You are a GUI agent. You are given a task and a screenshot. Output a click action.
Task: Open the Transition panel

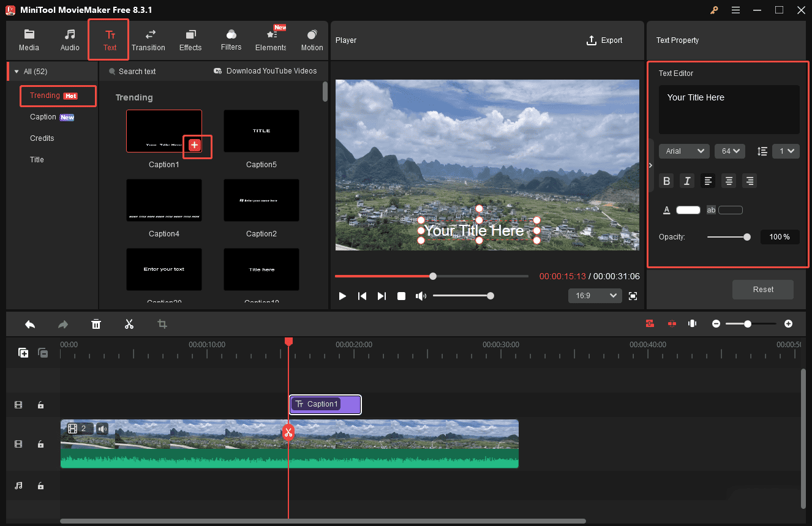pyautogui.click(x=148, y=39)
